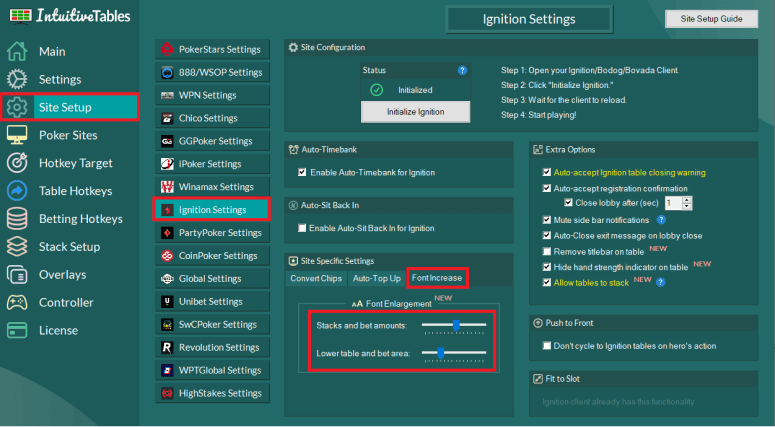Click the PartyPoker diamond icon
The height and width of the screenshot is (427, 775).
click(x=167, y=232)
